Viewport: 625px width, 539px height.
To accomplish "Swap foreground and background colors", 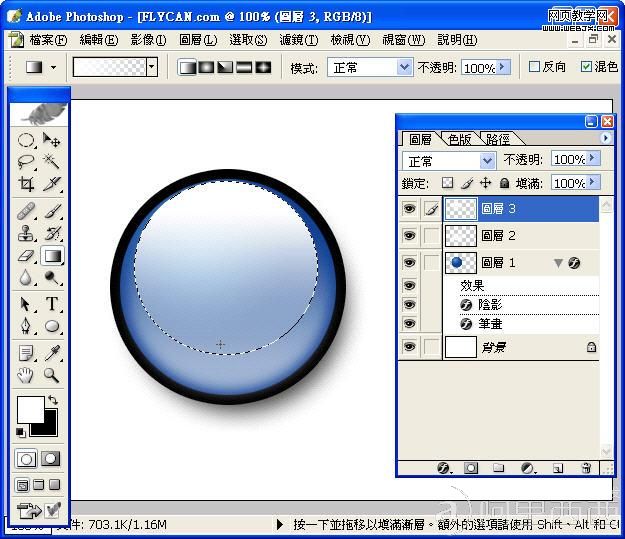I will coord(53,400).
